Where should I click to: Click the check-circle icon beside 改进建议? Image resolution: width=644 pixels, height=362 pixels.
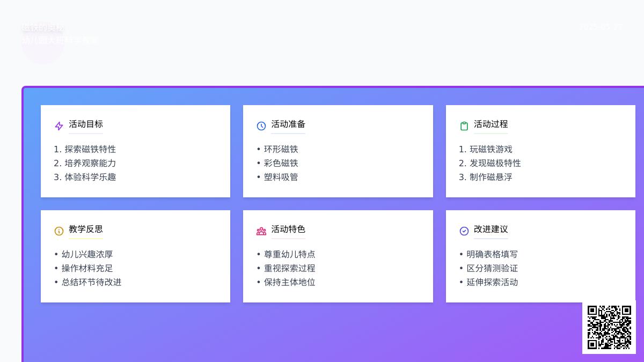coord(464,231)
